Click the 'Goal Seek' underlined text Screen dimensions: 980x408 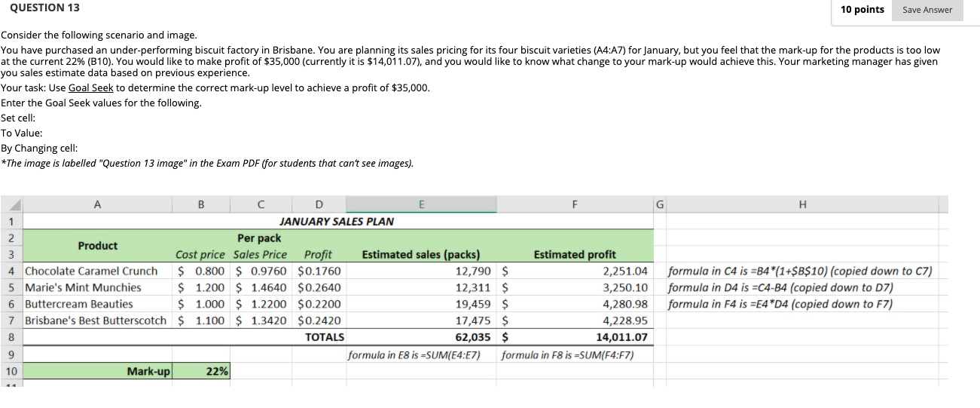[90, 87]
